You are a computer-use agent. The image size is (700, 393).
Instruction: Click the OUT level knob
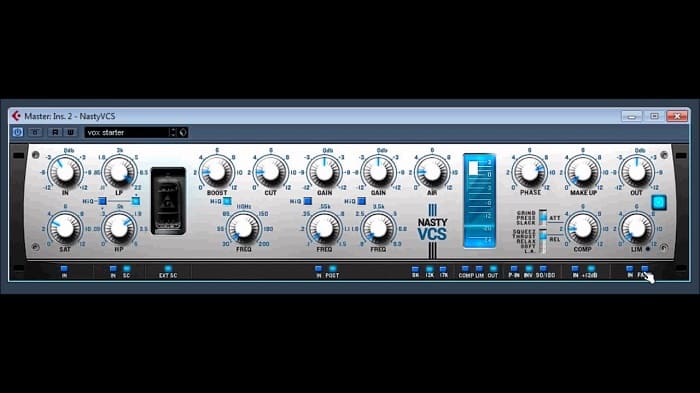(x=637, y=172)
